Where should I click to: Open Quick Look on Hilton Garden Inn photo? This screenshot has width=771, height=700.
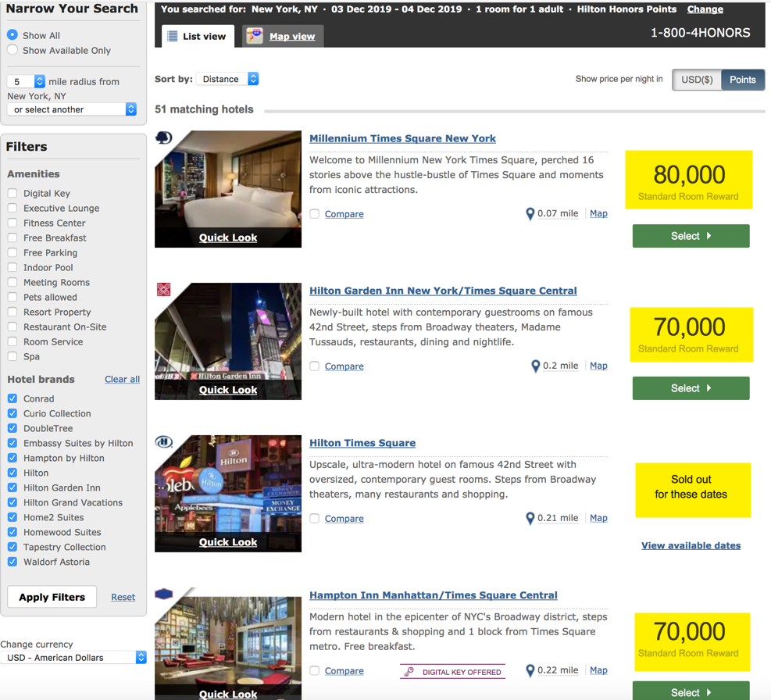(228, 390)
